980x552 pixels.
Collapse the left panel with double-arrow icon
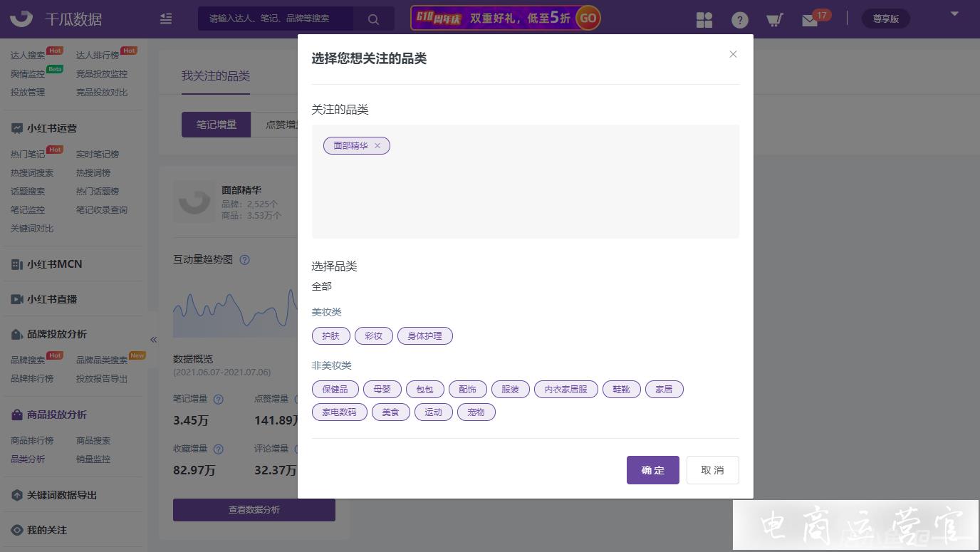coord(153,340)
